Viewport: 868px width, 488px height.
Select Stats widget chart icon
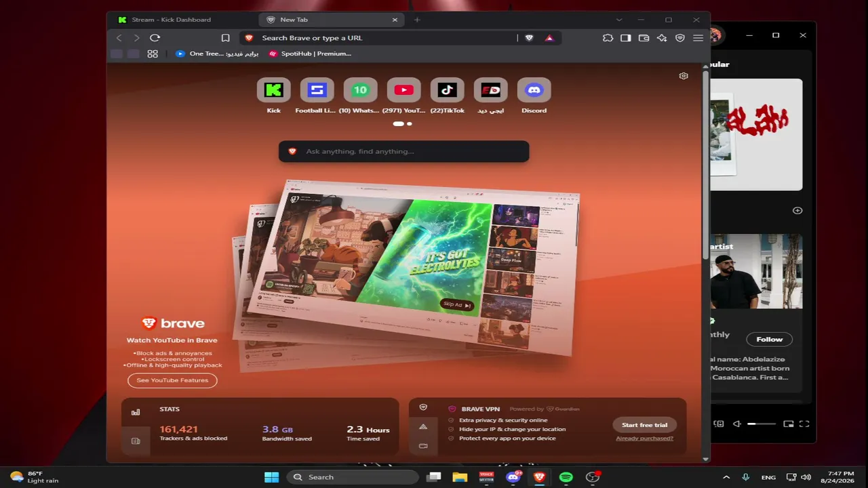(136, 412)
